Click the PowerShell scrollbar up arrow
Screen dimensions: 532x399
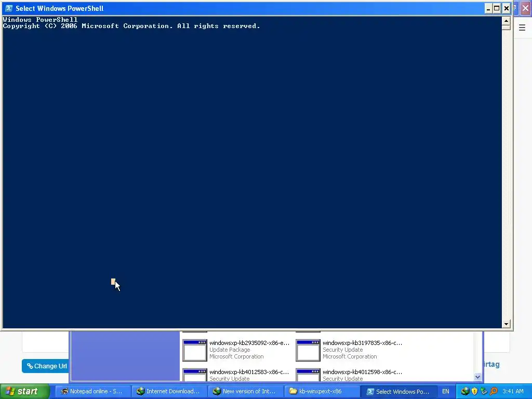[x=506, y=21]
